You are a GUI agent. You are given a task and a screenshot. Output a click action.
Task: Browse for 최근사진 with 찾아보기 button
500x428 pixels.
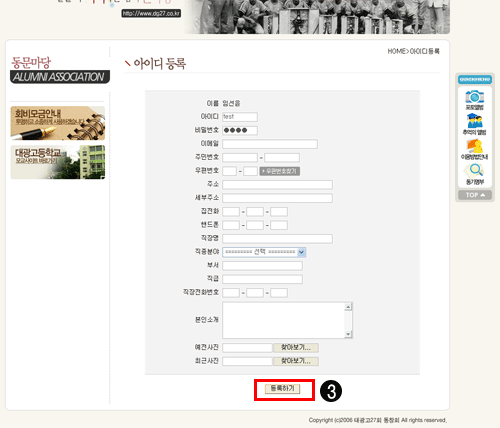tap(296, 361)
